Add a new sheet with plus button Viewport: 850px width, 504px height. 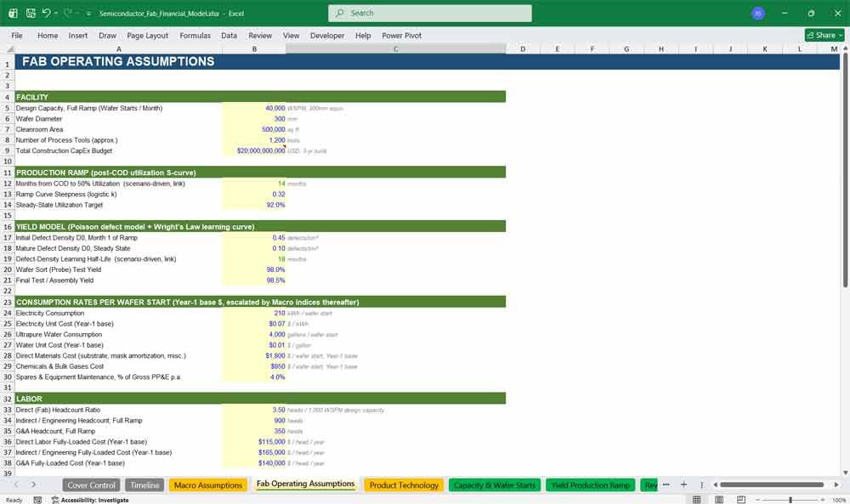[x=683, y=484]
